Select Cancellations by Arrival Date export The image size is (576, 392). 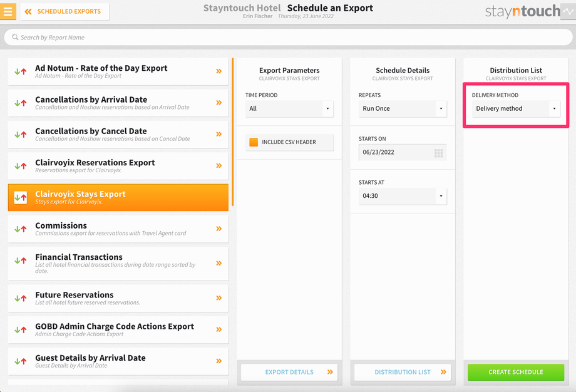click(x=118, y=103)
